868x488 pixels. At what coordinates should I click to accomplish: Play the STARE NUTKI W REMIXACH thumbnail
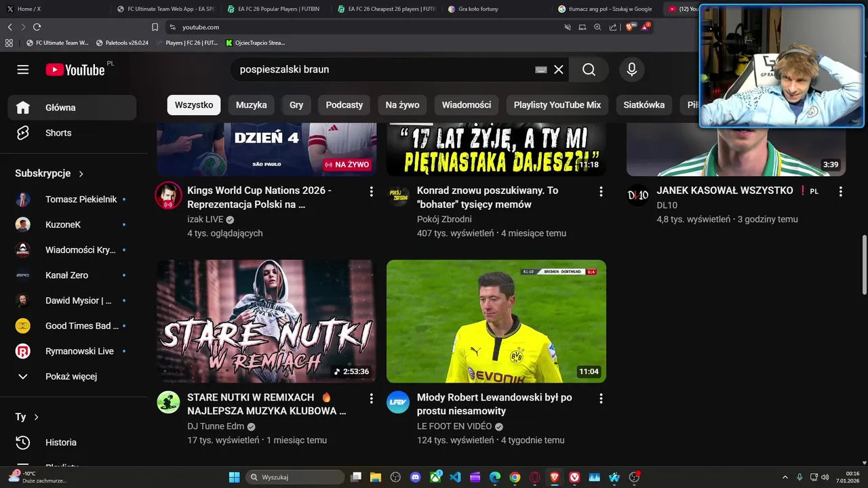267,321
